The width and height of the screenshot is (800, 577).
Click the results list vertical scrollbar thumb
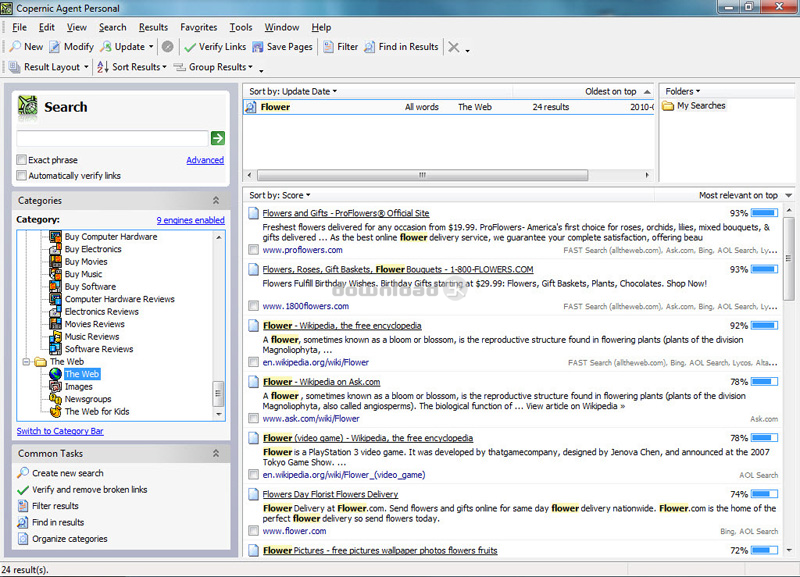point(789,259)
